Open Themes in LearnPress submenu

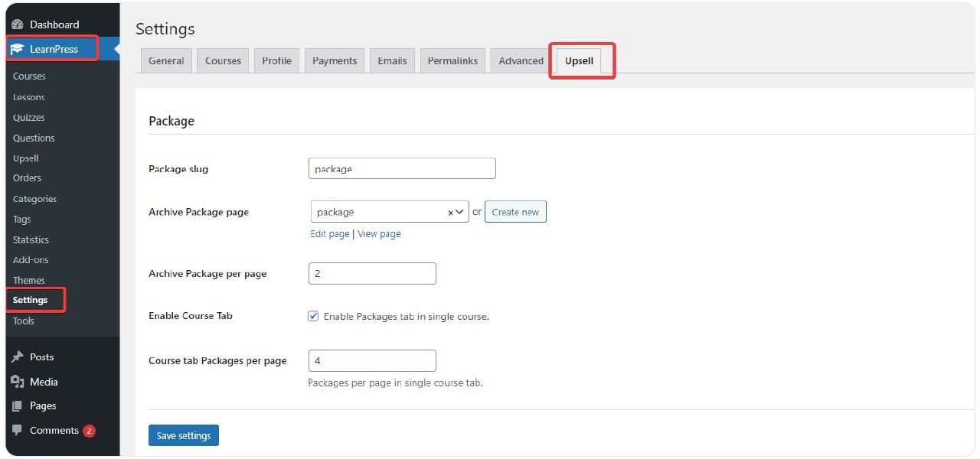[29, 281]
